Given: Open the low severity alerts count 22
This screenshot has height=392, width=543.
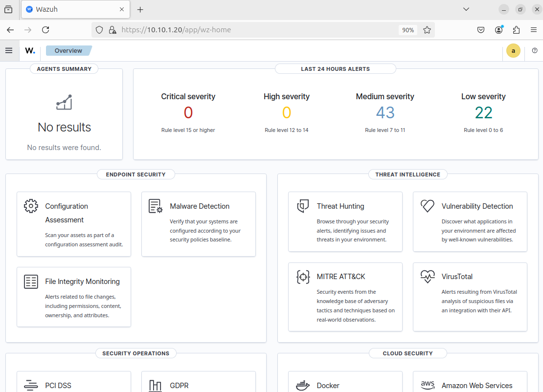Looking at the screenshot, I should point(483,113).
